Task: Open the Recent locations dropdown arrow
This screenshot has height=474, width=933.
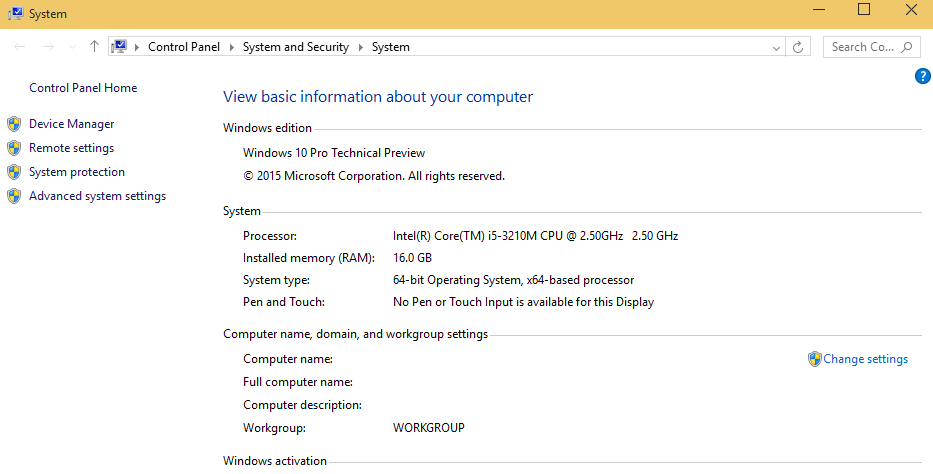Action: coord(71,47)
